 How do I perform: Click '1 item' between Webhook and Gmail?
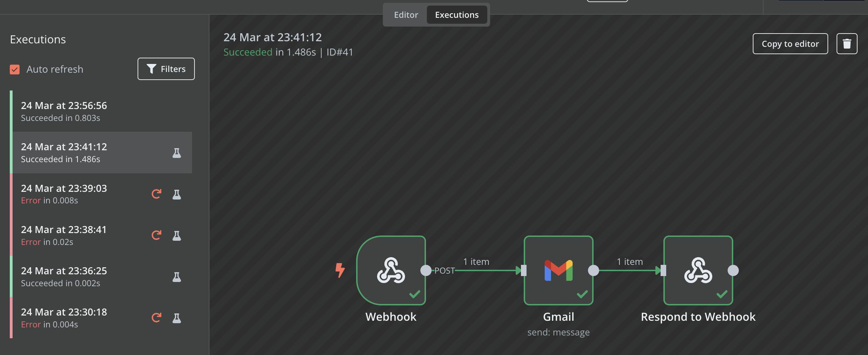click(x=476, y=262)
